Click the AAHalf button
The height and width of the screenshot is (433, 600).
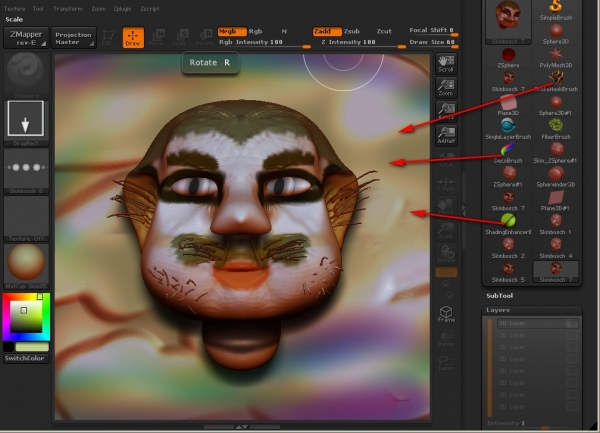click(446, 135)
